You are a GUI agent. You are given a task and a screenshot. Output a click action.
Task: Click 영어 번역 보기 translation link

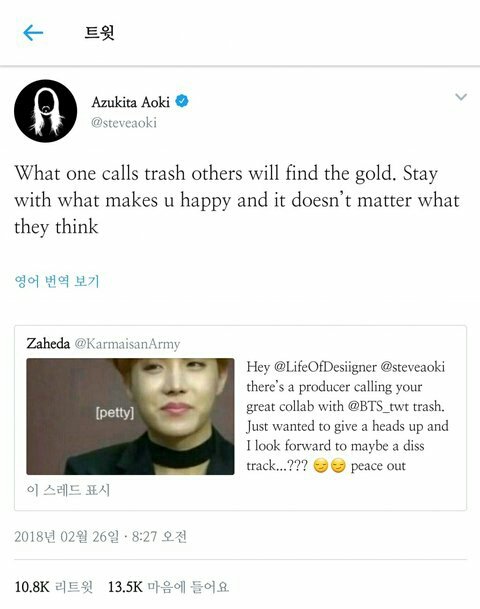coord(57,281)
